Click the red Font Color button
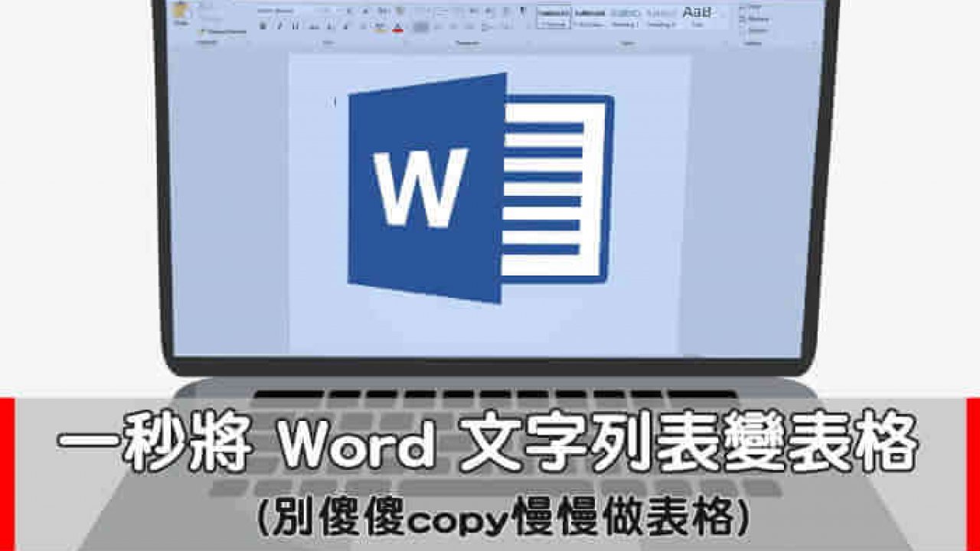This screenshot has height=551, width=980. tap(397, 28)
